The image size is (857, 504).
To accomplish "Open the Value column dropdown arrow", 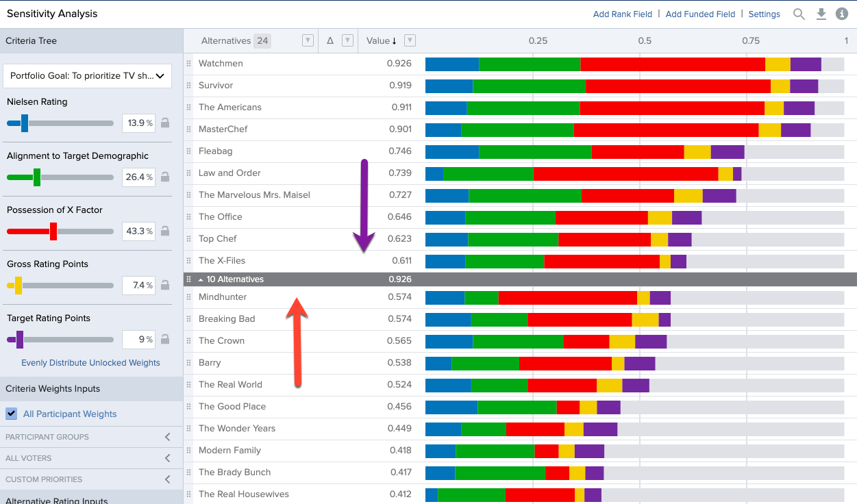I will click(410, 40).
